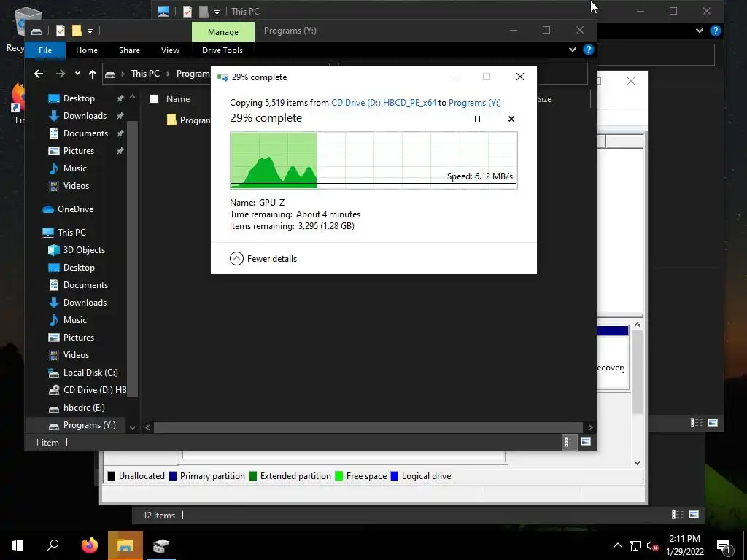The width and height of the screenshot is (747, 560).
Task: Toggle the select-all checkbox beside Name
Action: (x=155, y=99)
